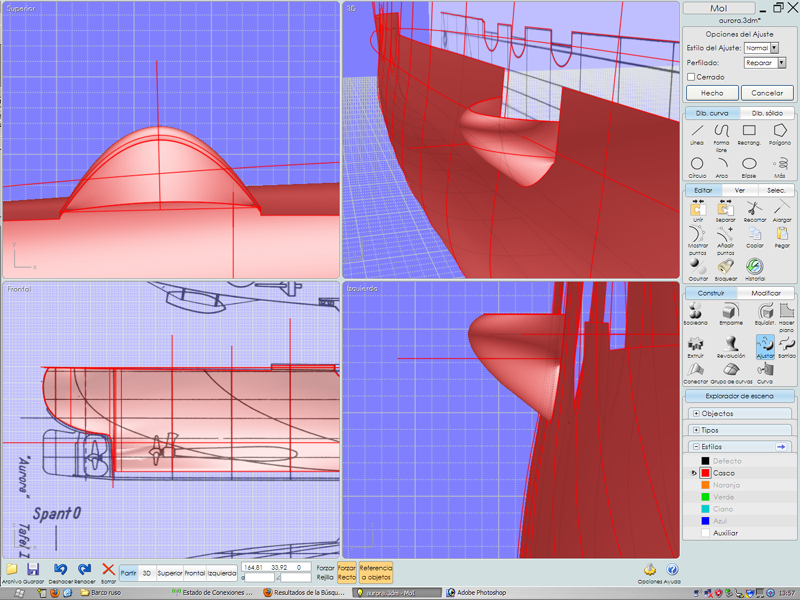Click the blue Azul color swatch
The image size is (800, 600).
[x=706, y=521]
